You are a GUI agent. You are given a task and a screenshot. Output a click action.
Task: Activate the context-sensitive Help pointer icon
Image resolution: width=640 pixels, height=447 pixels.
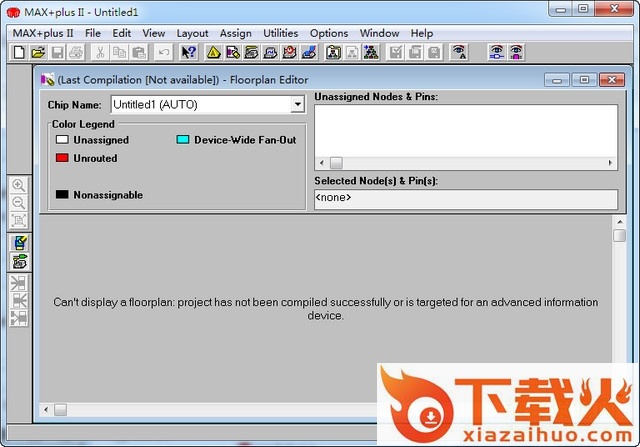coord(189,52)
